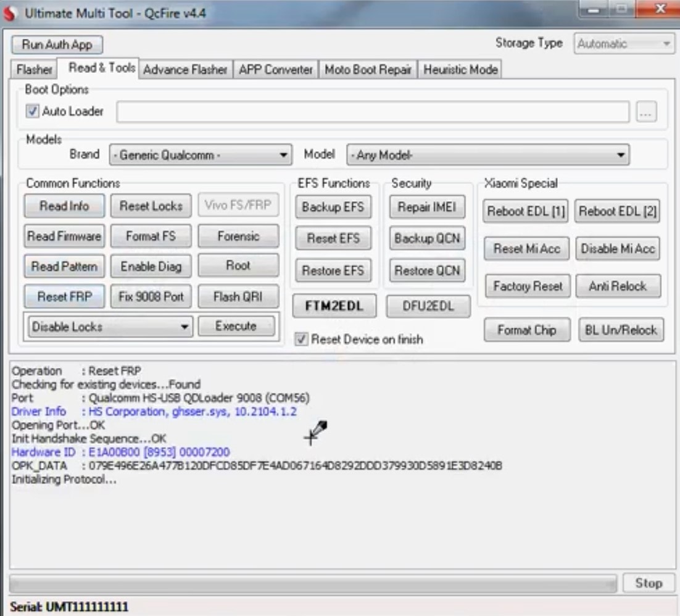This screenshot has width=680, height=616.
Task: Click Backup QCN button
Action: [x=427, y=238]
